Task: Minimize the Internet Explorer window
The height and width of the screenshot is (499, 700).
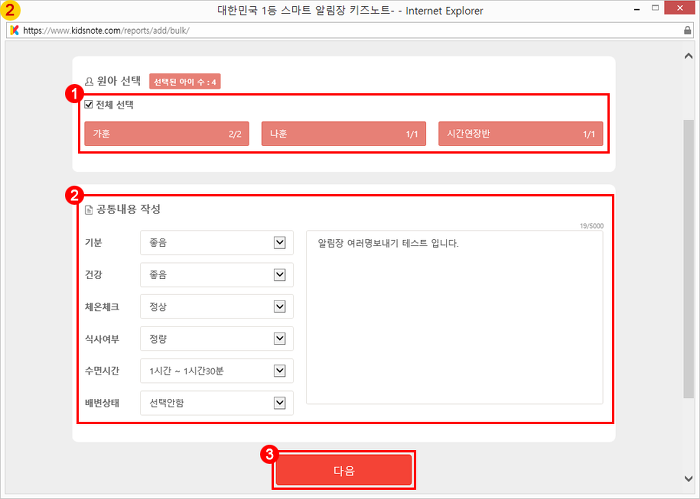Action: pos(637,9)
